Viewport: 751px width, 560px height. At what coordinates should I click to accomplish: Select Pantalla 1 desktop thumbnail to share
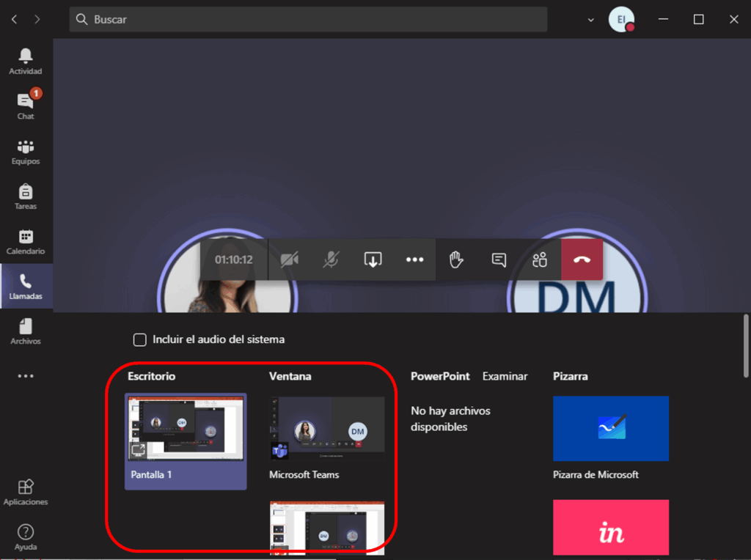coord(186,440)
